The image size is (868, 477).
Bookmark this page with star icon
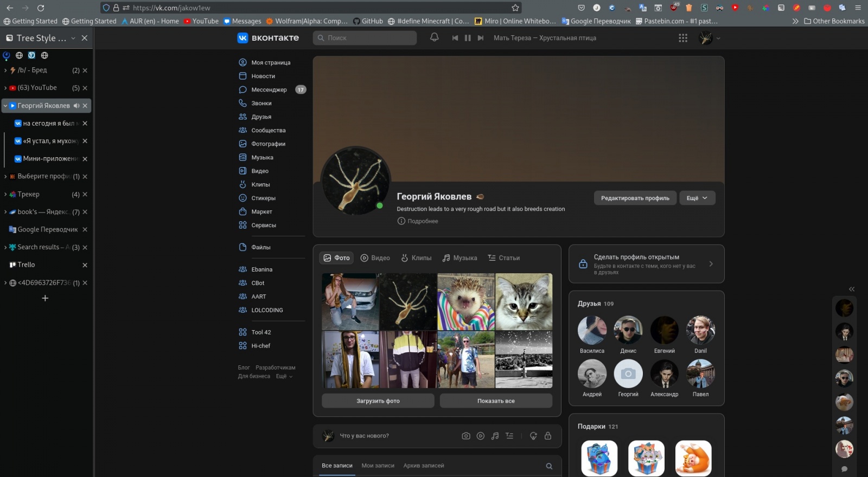tap(515, 8)
